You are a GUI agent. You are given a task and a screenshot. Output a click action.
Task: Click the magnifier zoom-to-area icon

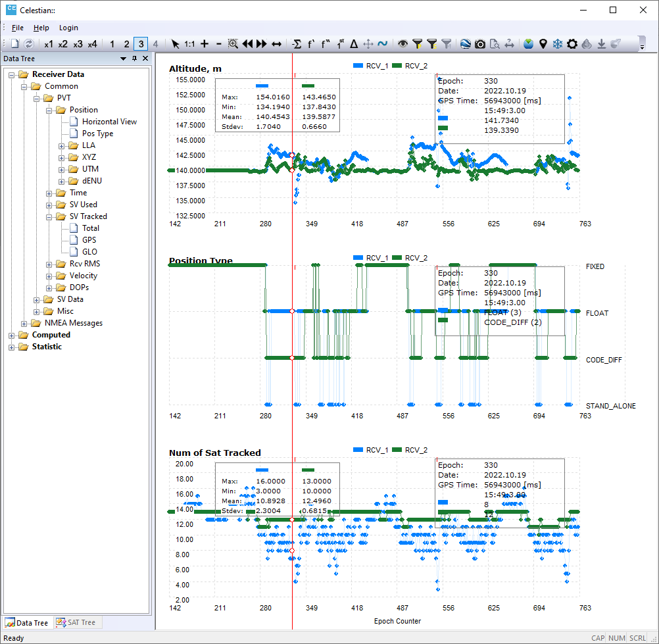(x=233, y=44)
